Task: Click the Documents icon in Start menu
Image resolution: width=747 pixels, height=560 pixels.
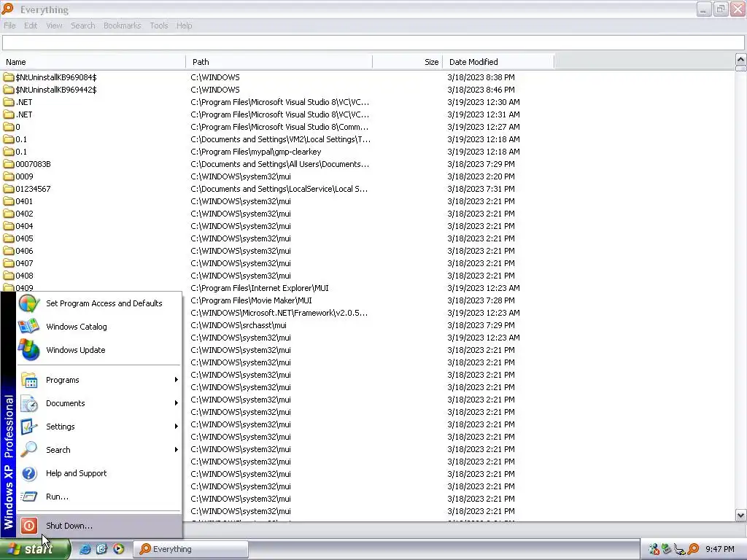Action: 29,403
